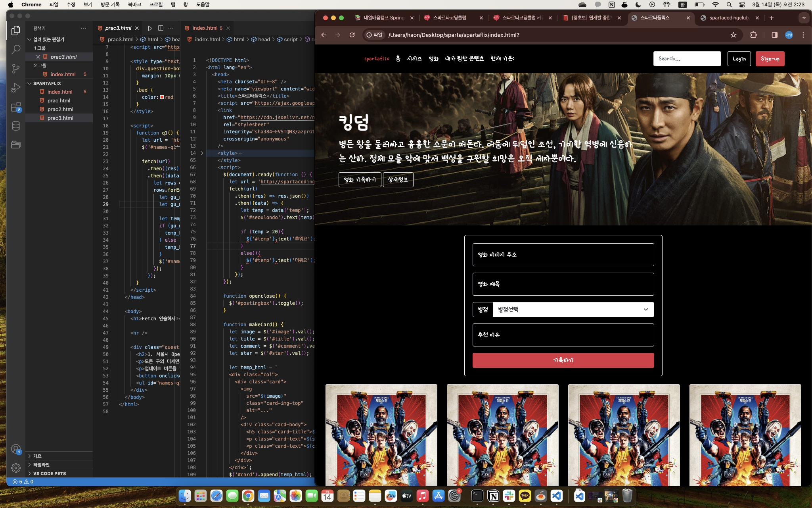Switch to the spartacodingclub Chrome tab

(x=729, y=18)
